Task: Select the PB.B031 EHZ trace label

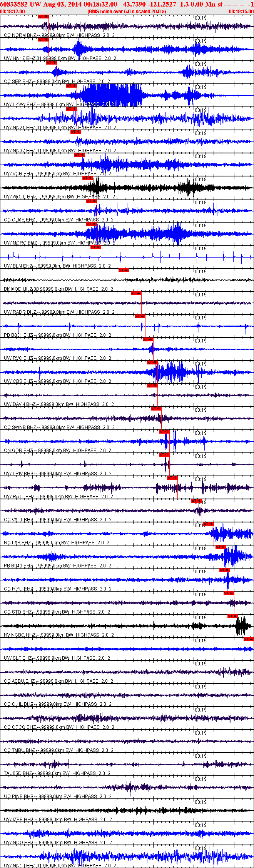Action: 57,335
